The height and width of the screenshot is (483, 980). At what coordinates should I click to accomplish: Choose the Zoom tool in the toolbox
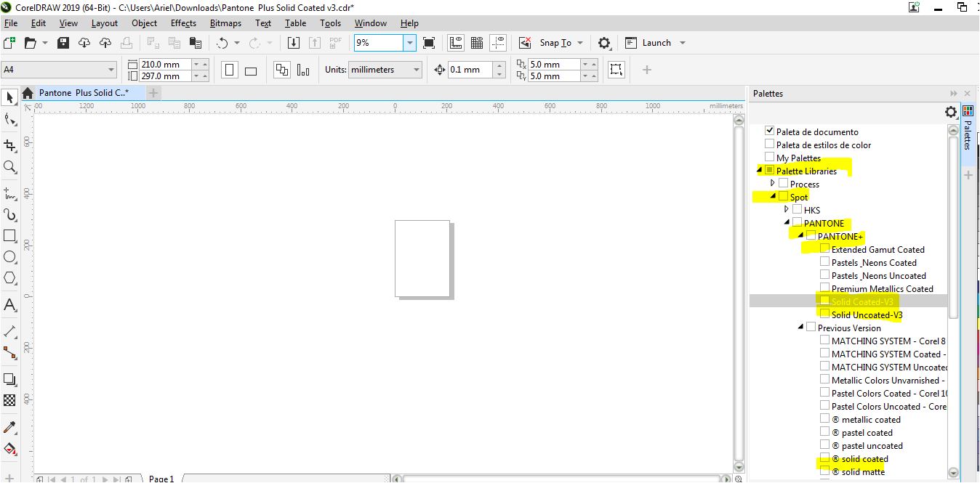coord(9,168)
